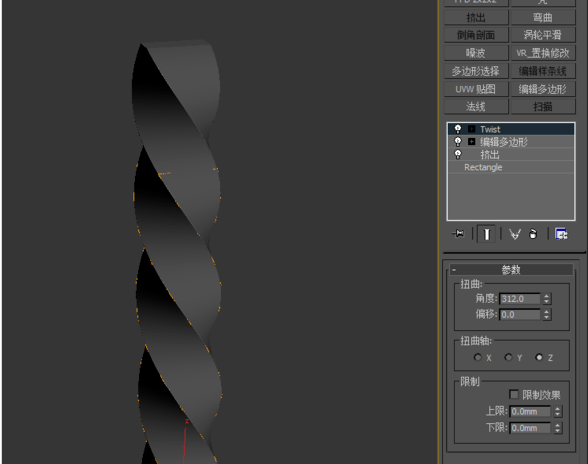588x464 pixels.
Task: Enable the 限制效果 checkbox
Action: coord(514,395)
